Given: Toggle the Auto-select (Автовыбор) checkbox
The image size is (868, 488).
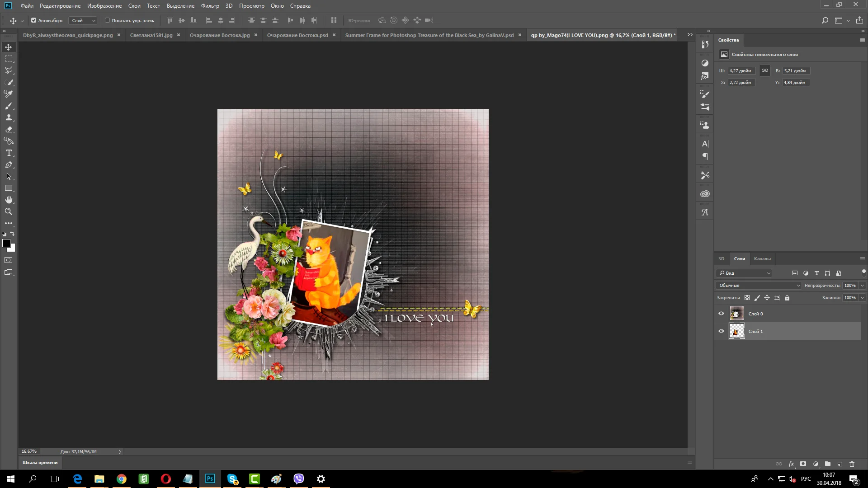Looking at the screenshot, I should (x=33, y=20).
